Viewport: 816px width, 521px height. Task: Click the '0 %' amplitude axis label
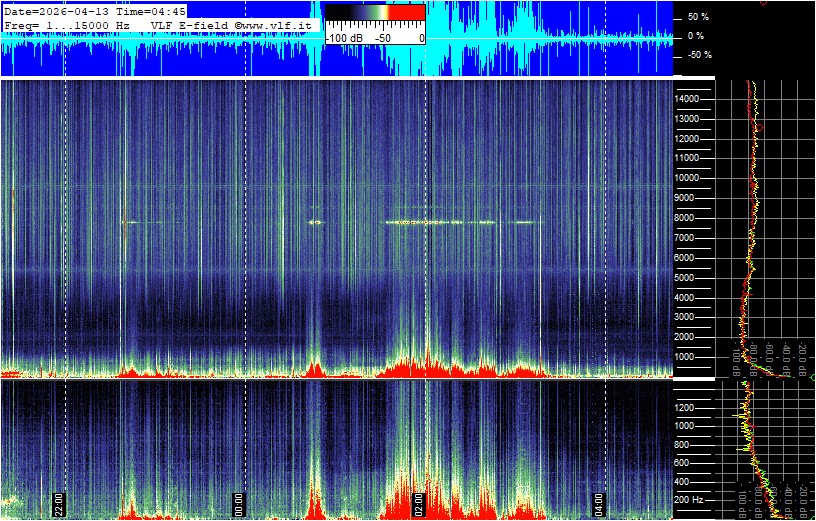(x=696, y=36)
